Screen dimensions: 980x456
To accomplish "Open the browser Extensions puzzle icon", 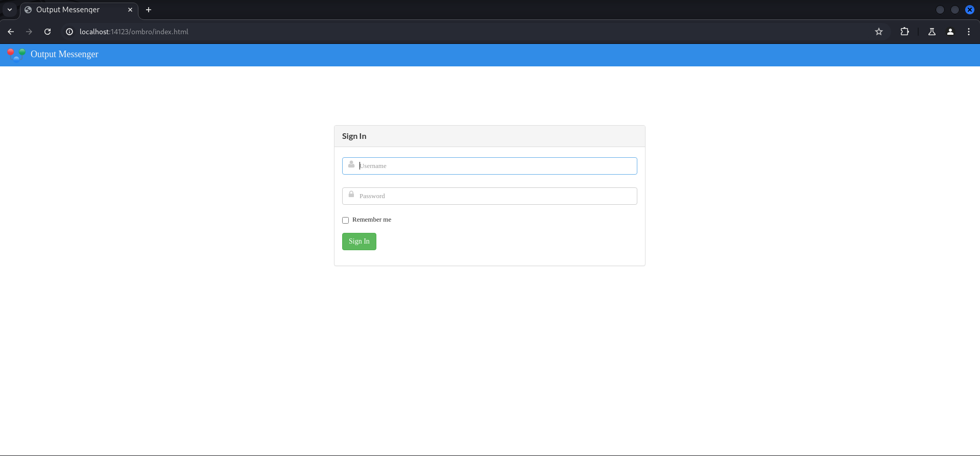I will tap(904, 32).
